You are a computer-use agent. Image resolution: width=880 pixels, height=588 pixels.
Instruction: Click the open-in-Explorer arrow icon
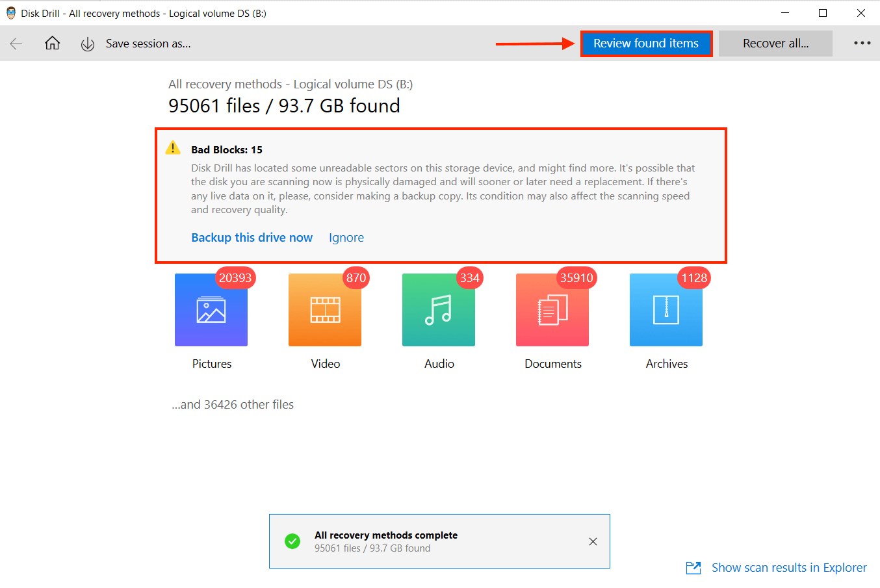pos(693,568)
